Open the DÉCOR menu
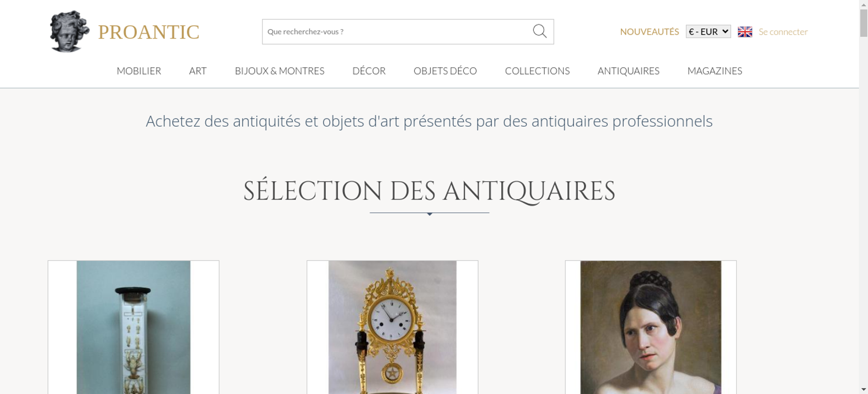Screen dimensions: 868x394 (x=369, y=71)
